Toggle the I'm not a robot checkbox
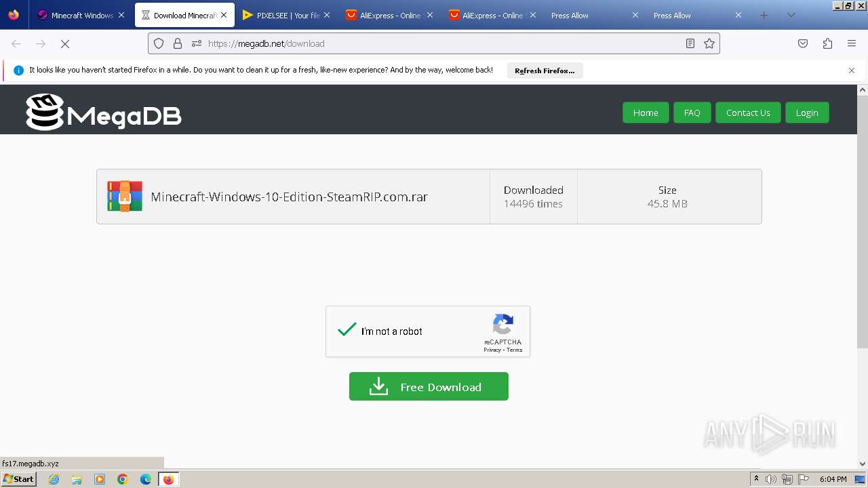The width and height of the screenshot is (868, 488). pyautogui.click(x=347, y=330)
